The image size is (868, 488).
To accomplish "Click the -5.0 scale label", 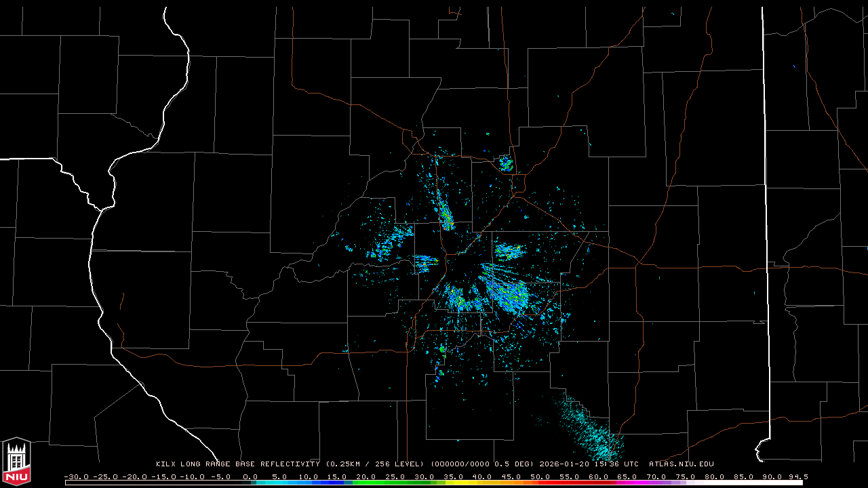I will (x=221, y=476).
